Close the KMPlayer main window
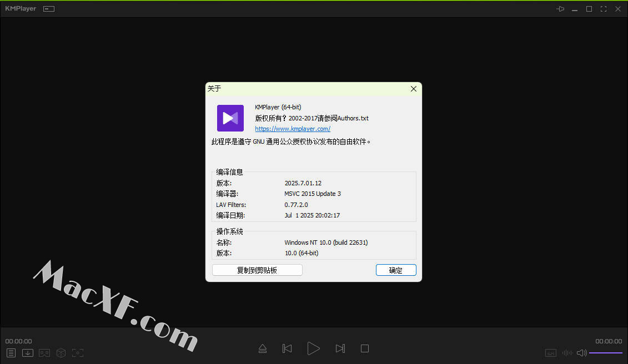 618,9
